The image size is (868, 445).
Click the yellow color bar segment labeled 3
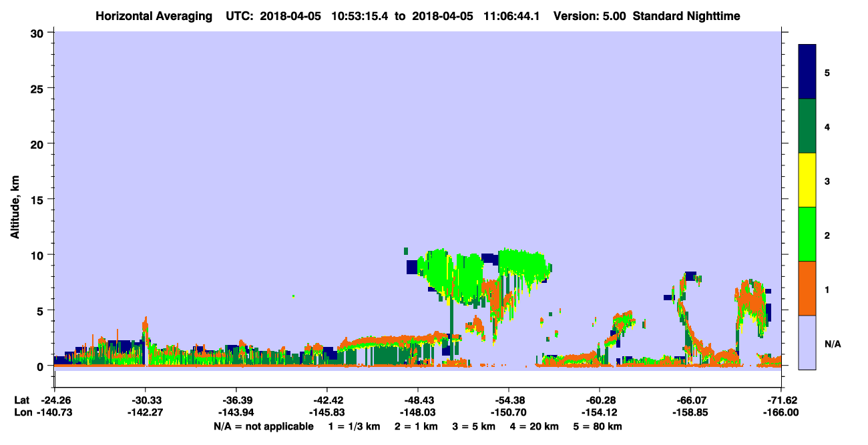click(807, 180)
